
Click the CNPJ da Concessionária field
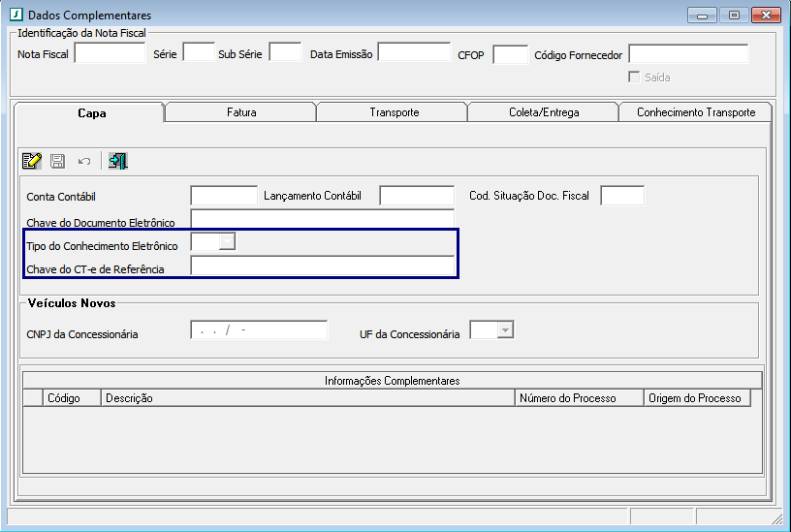click(x=259, y=330)
